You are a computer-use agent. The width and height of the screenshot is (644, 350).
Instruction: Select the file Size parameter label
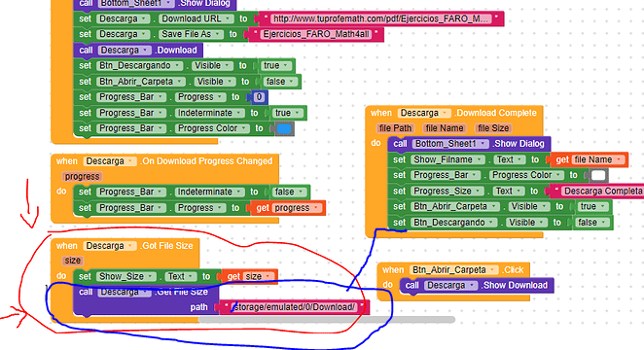click(493, 128)
